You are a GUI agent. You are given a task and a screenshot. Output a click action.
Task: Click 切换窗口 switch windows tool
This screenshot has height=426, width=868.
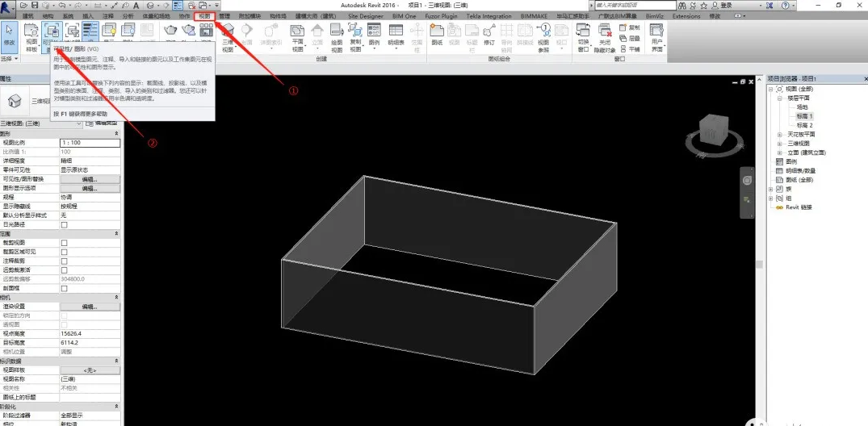point(583,38)
